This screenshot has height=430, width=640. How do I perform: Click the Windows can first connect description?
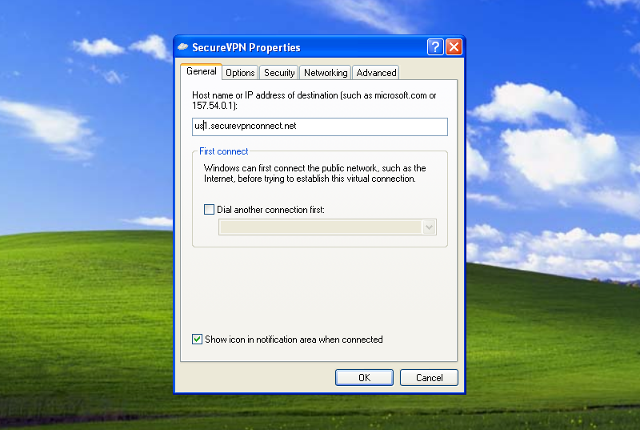(315, 173)
